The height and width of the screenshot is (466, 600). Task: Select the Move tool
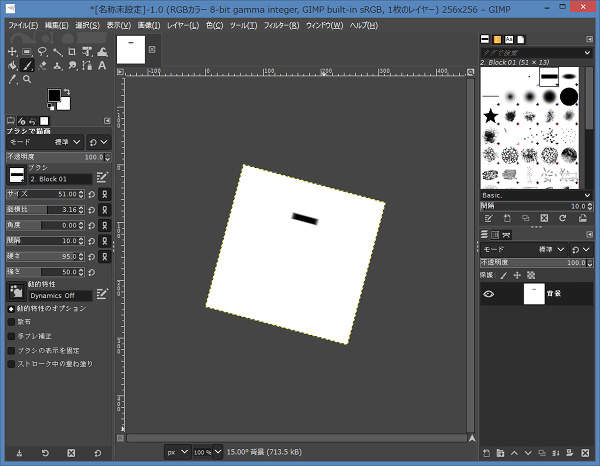13,51
